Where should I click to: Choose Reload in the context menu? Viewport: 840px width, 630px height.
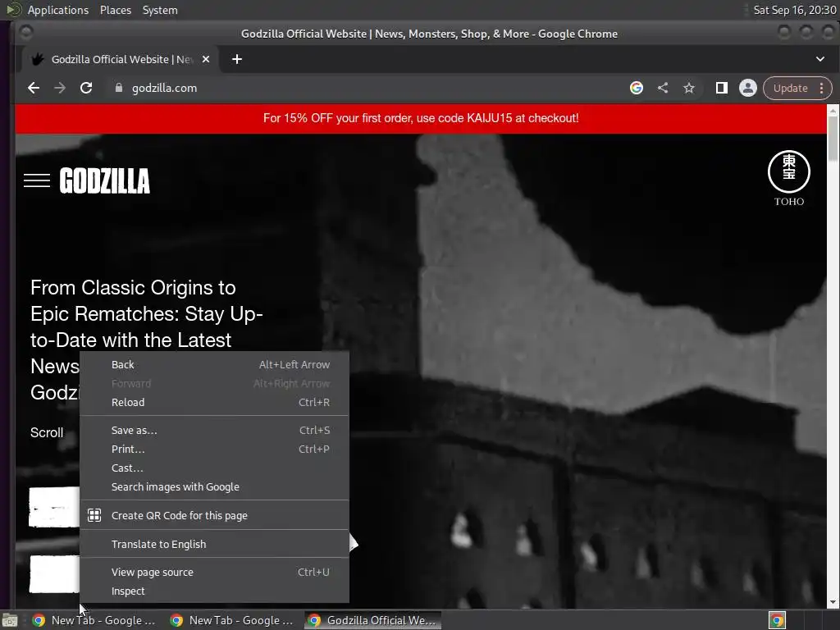point(214,402)
